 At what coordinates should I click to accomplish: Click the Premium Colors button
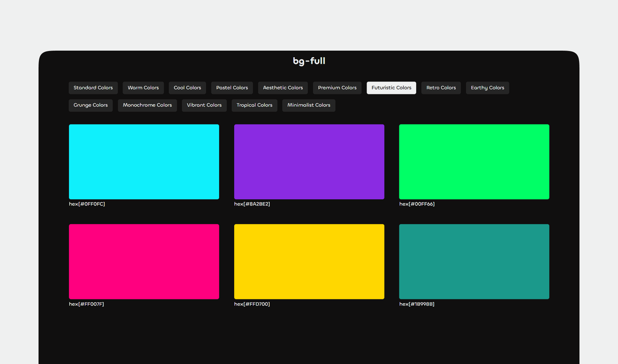(337, 88)
